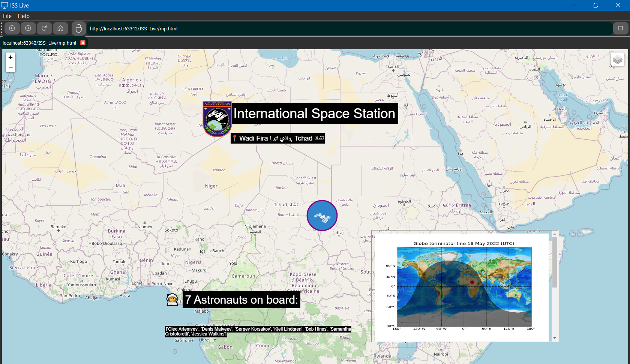Click the square button right of URL bar
Screen dimensions: 630x364
(621, 28)
